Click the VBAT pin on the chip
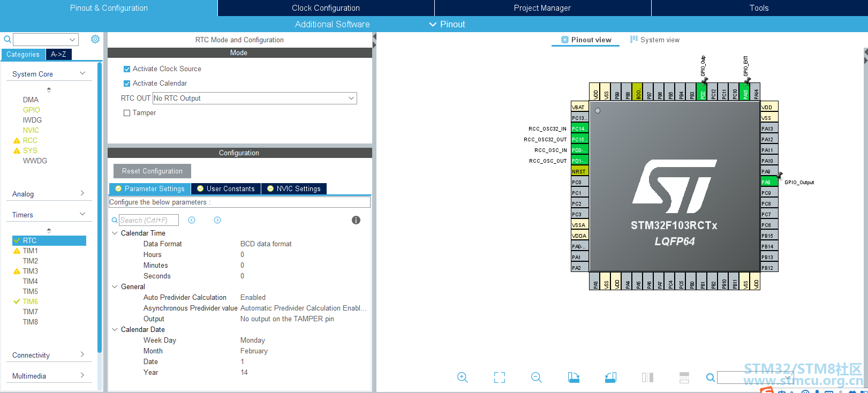868x393 pixels. pos(579,107)
